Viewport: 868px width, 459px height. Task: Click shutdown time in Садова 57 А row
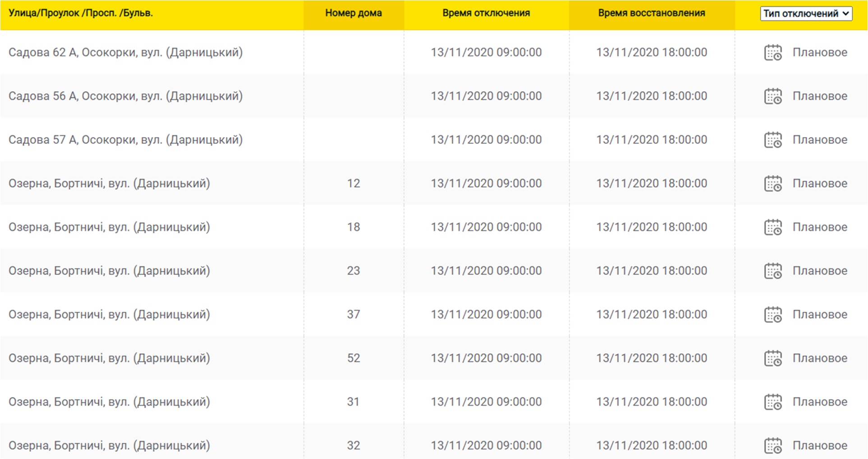(x=486, y=140)
